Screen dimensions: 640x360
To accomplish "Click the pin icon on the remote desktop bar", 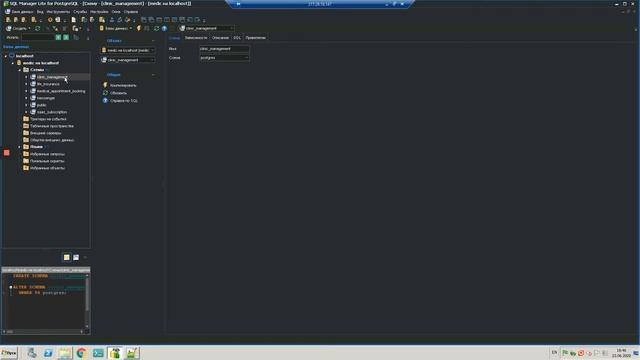I will point(238,4).
